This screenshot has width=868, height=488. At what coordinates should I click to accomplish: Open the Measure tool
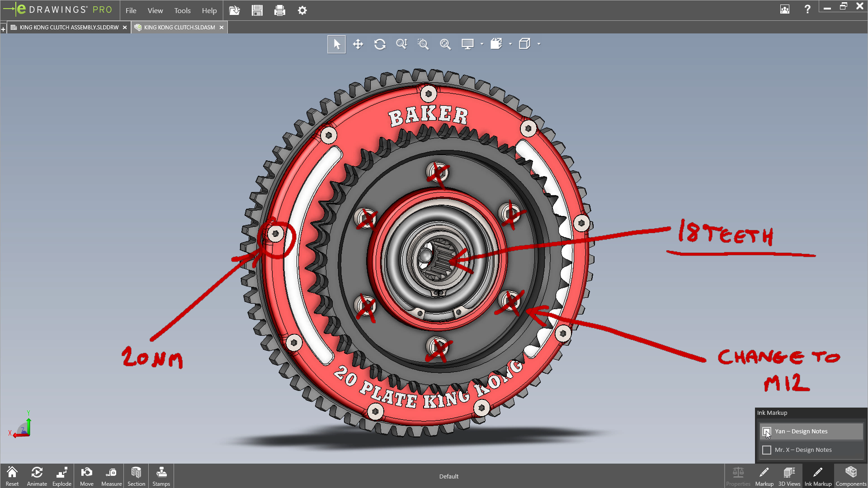tap(111, 475)
